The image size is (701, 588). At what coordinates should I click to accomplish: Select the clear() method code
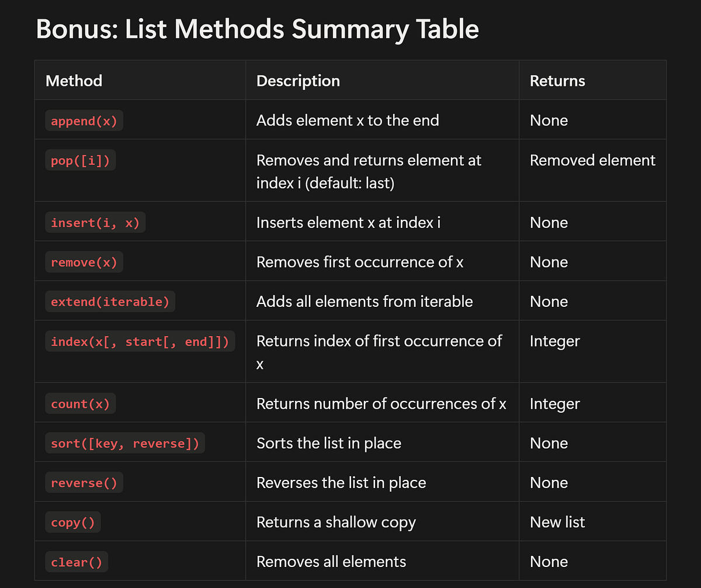pos(77,562)
